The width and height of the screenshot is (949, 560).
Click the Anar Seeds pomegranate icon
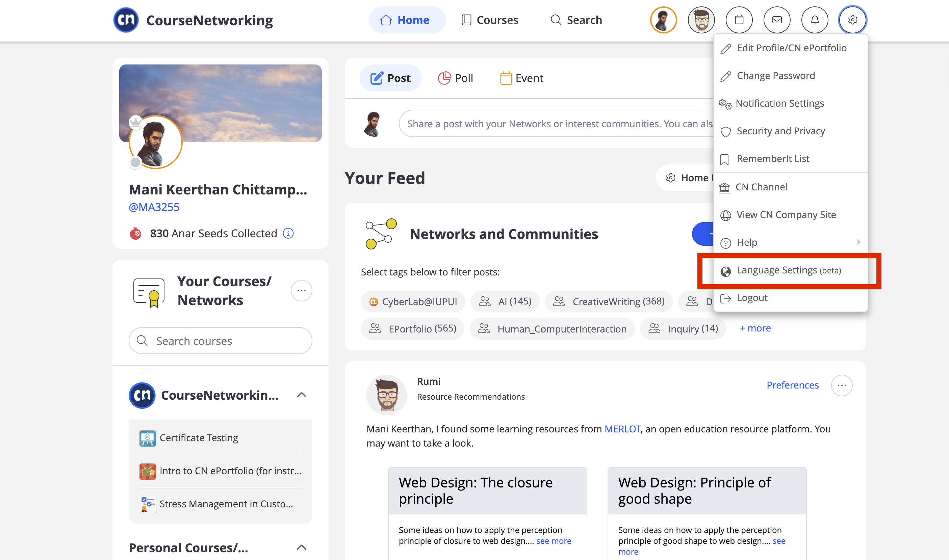point(135,234)
